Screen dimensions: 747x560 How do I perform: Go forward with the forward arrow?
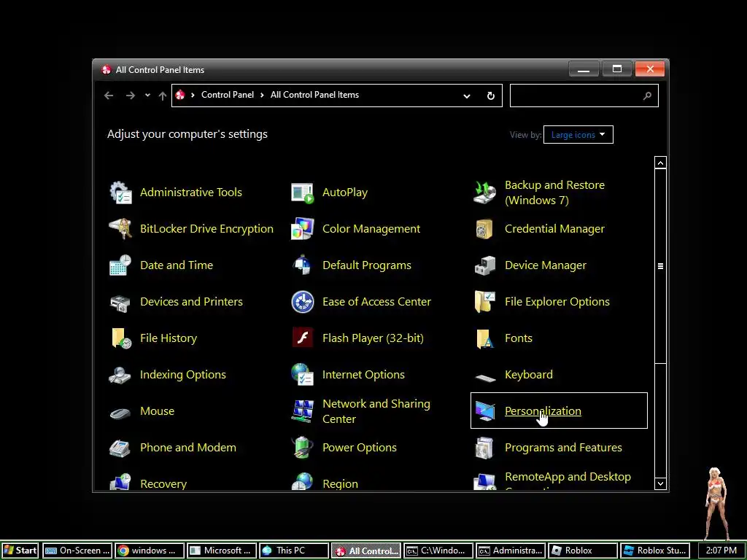130,96
